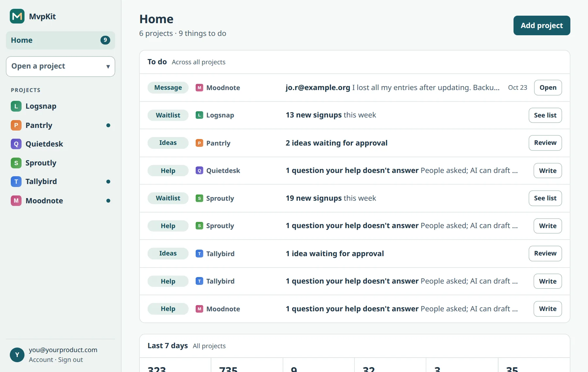
Task: Click the green L icon for Logsnap in sidebar
Action: pos(16,106)
